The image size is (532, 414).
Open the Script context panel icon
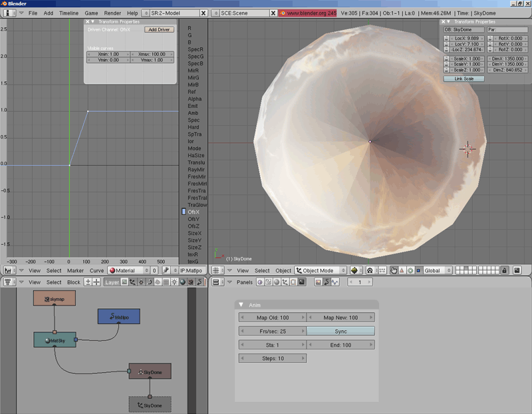[269, 282]
